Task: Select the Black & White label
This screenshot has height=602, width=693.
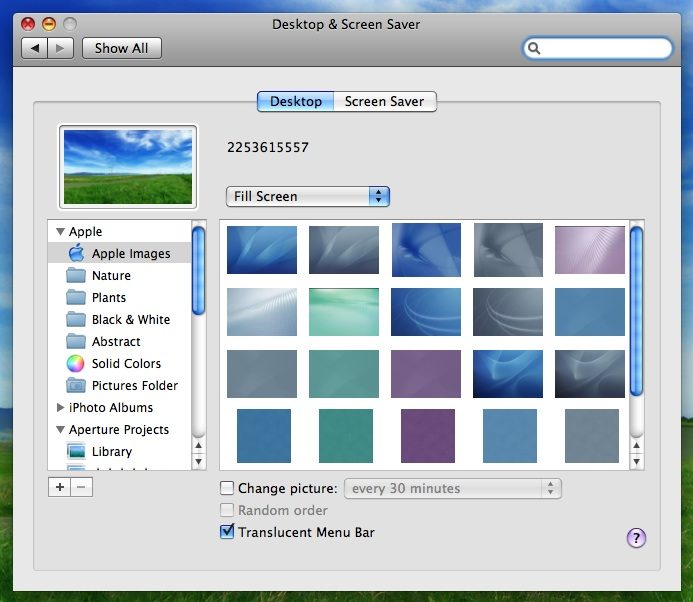Action: click(x=131, y=320)
